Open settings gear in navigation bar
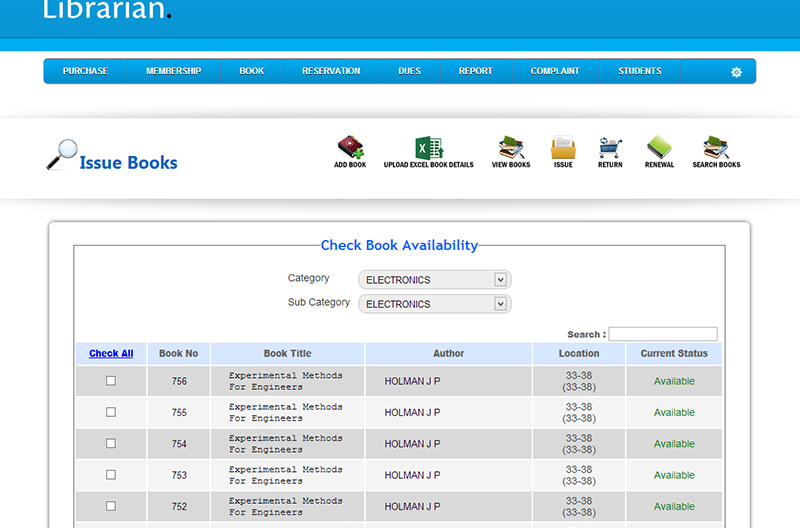800x528 pixels. (736, 72)
